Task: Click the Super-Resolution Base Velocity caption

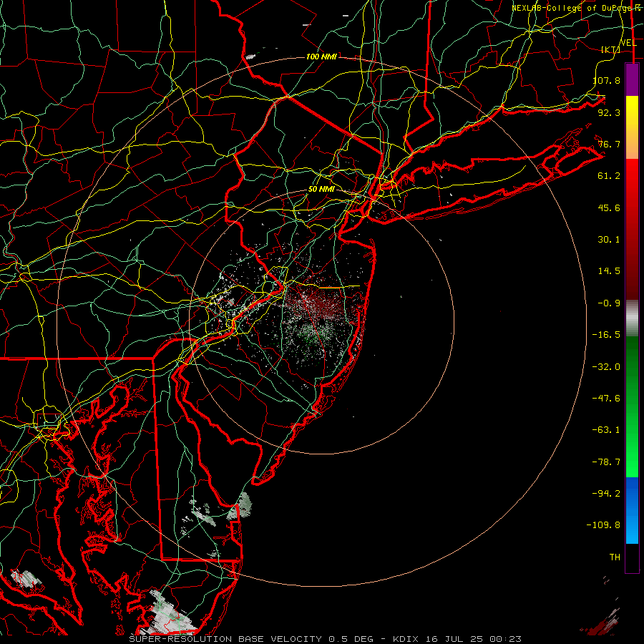Action: (x=326, y=639)
